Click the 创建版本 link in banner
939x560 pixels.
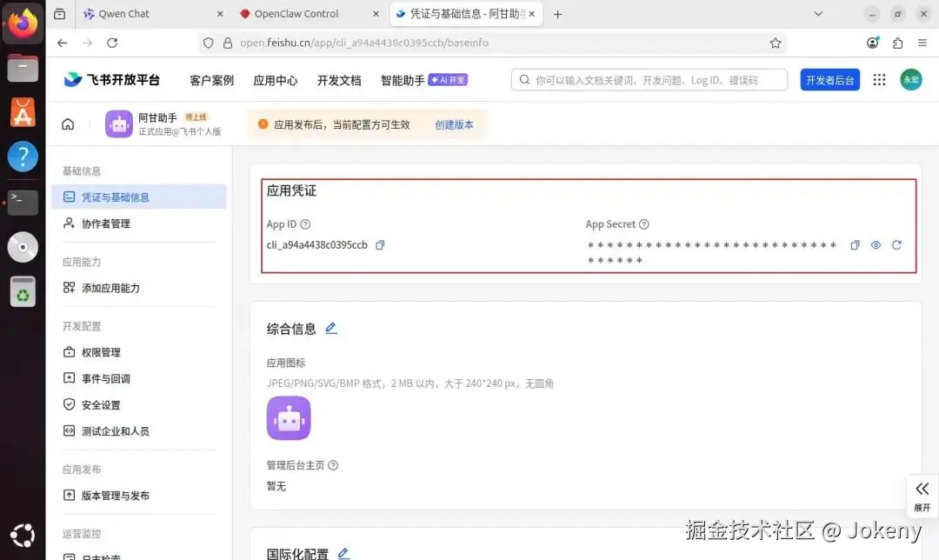coord(454,124)
